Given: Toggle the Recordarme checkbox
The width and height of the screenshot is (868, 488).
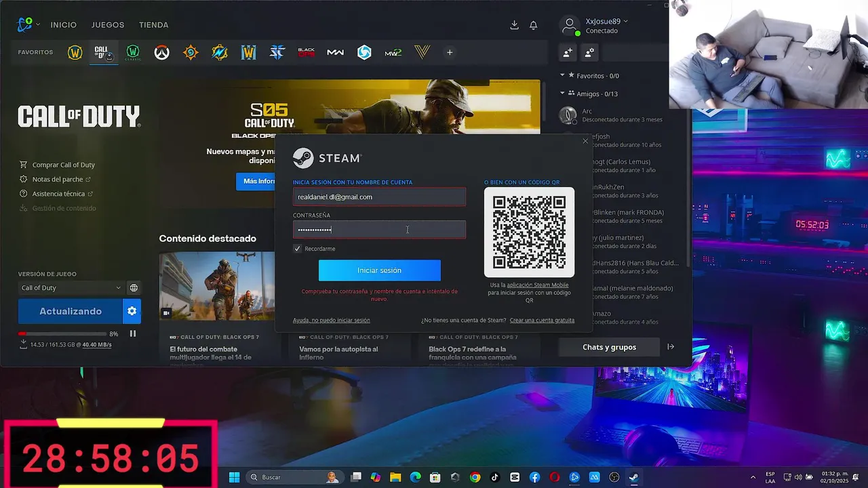Looking at the screenshot, I should [297, 249].
